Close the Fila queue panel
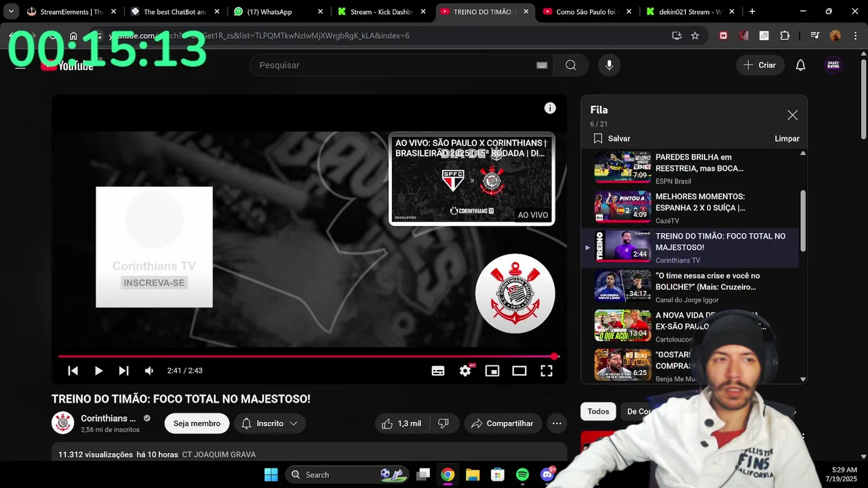Viewport: 868px width, 488px height. (792, 115)
